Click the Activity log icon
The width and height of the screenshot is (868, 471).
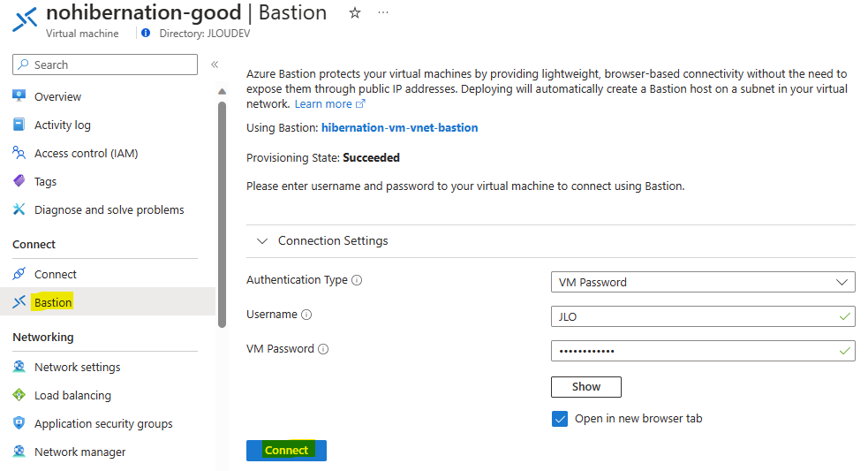19,124
